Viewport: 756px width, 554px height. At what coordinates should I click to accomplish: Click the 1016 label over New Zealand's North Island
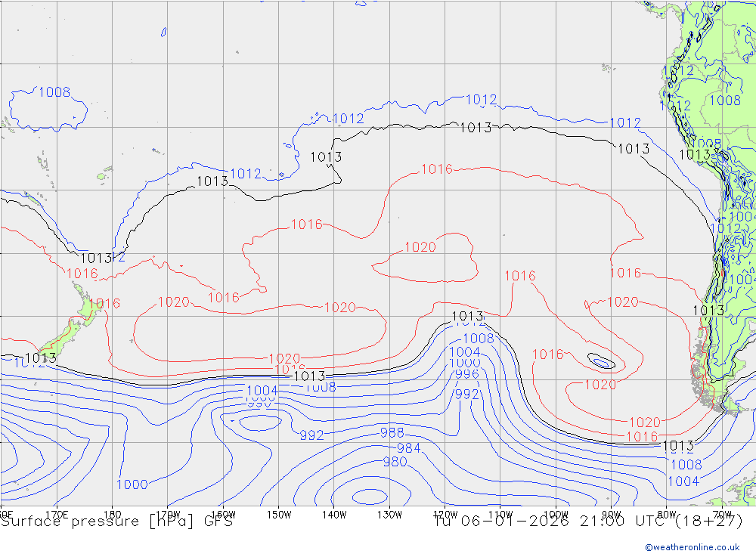pos(104,303)
